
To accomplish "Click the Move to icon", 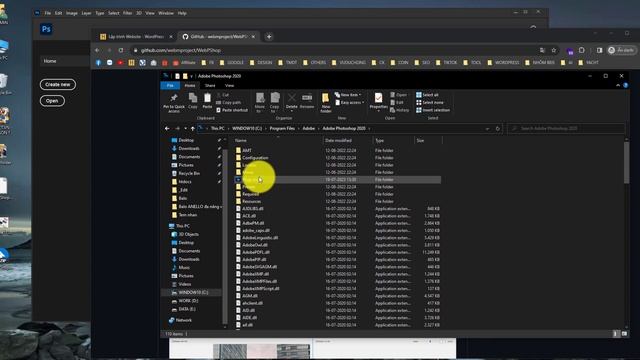I will point(260,102).
